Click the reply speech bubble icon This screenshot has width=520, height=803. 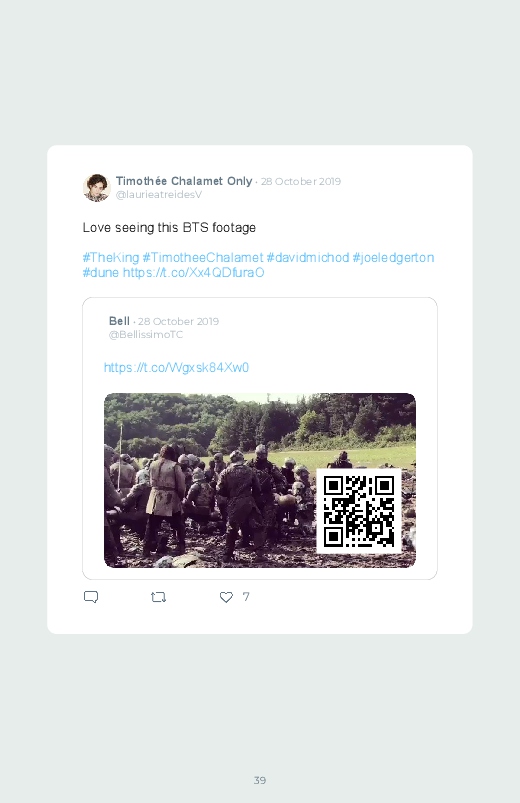pos(91,597)
